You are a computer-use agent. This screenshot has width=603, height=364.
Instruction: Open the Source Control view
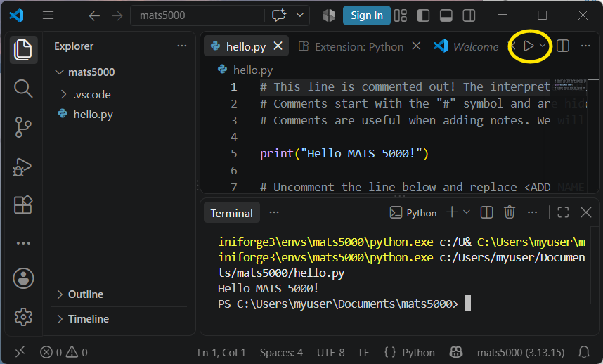click(23, 127)
